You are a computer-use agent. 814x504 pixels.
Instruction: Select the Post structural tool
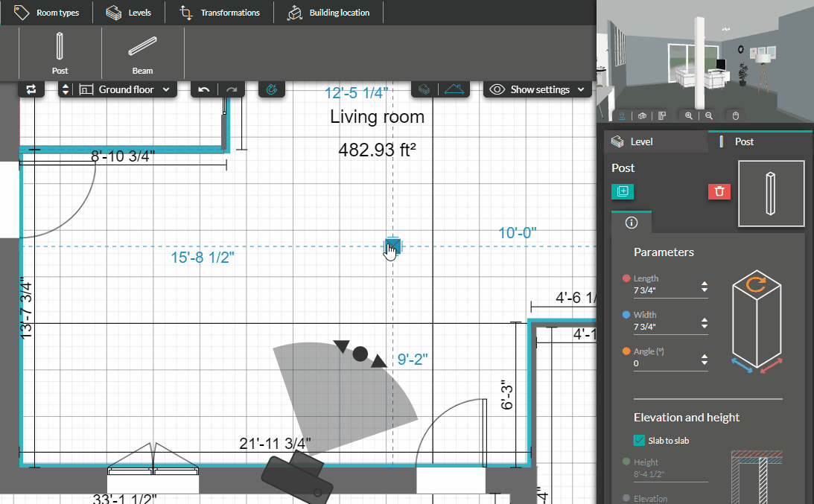click(60, 53)
